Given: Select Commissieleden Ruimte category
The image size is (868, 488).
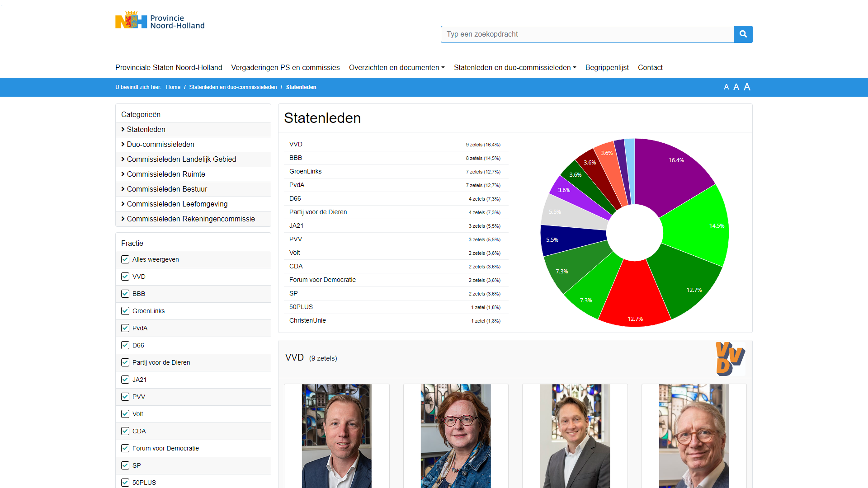Looking at the screenshot, I should (x=193, y=174).
